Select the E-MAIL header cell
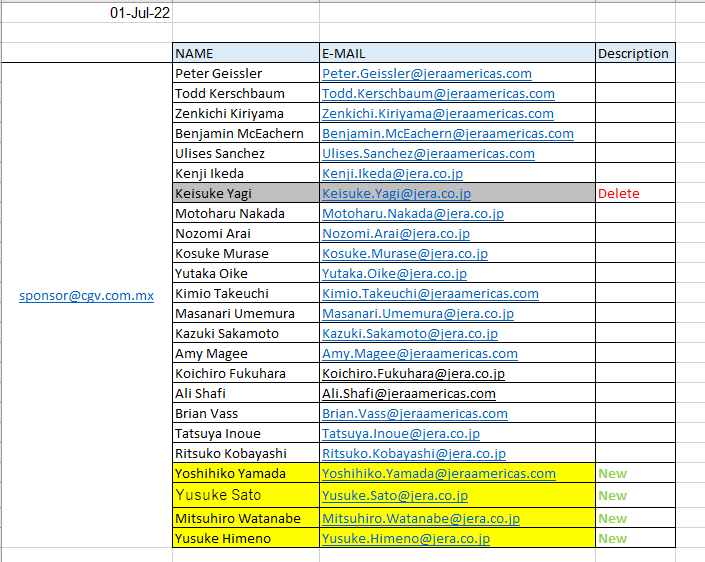Image resolution: width=705 pixels, height=562 pixels. point(457,53)
